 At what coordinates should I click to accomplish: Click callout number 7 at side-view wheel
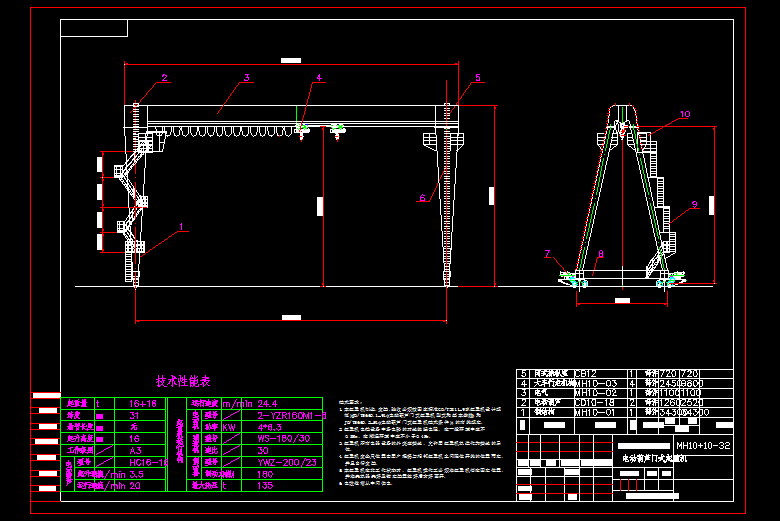(547, 254)
